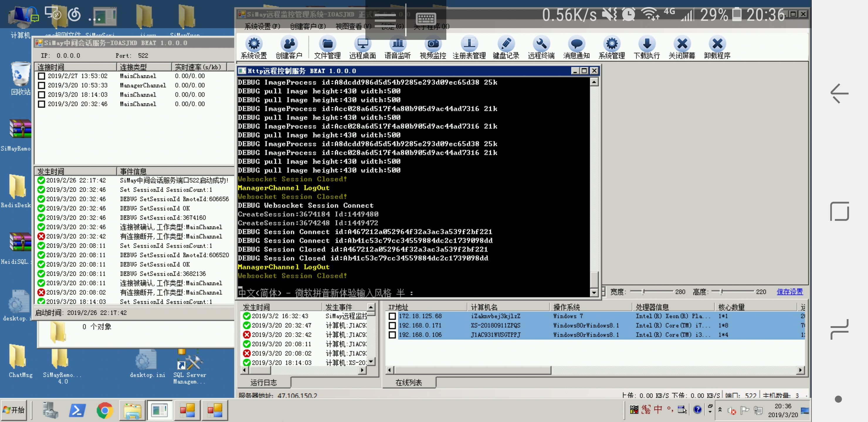This screenshot has height=422, width=868.
Task: Click the blue help icon in tray
Action: click(x=697, y=409)
